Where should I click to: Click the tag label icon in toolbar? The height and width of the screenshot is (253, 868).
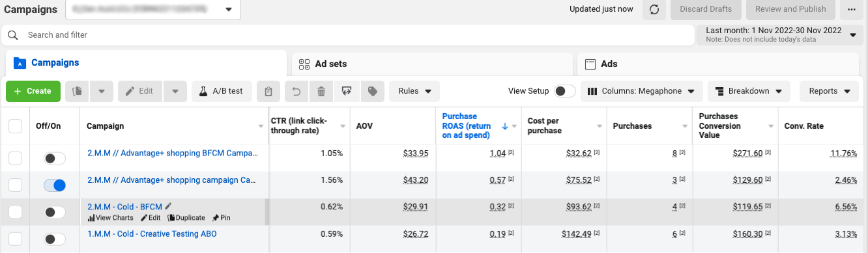click(372, 91)
